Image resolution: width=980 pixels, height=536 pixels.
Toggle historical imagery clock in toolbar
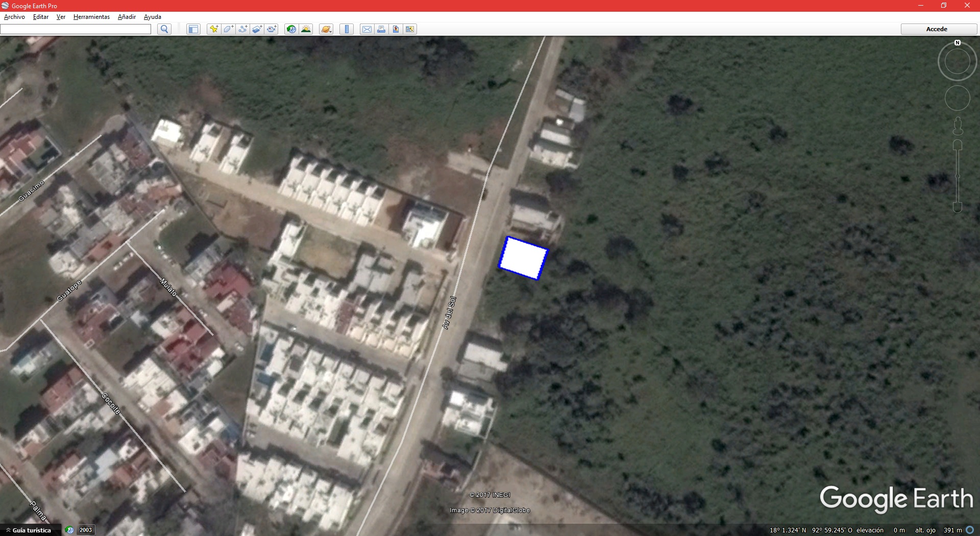point(291,29)
